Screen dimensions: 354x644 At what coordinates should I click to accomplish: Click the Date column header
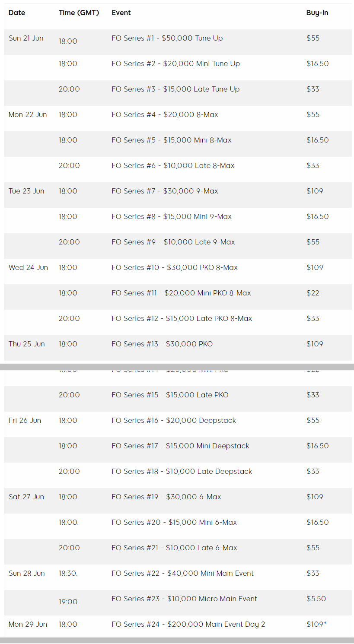(17, 13)
